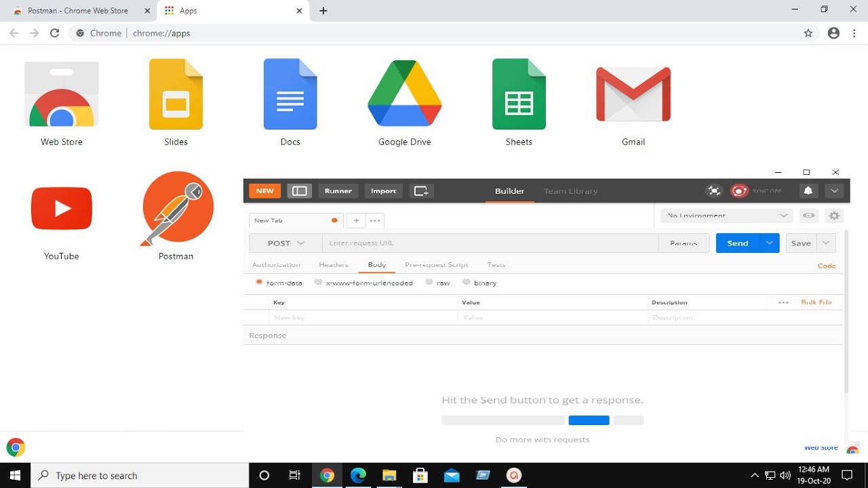Screen dimensions: 868x488
Task: Go back in Chrome
Action: point(14,33)
